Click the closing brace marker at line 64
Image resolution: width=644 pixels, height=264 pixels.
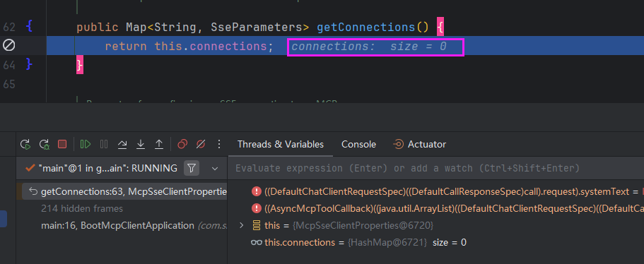[29, 64]
